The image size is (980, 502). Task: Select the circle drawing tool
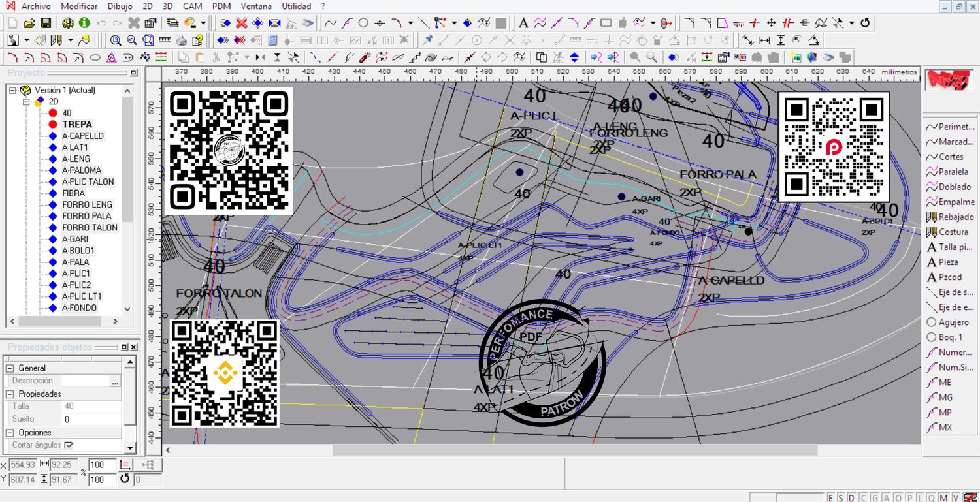coord(363,23)
